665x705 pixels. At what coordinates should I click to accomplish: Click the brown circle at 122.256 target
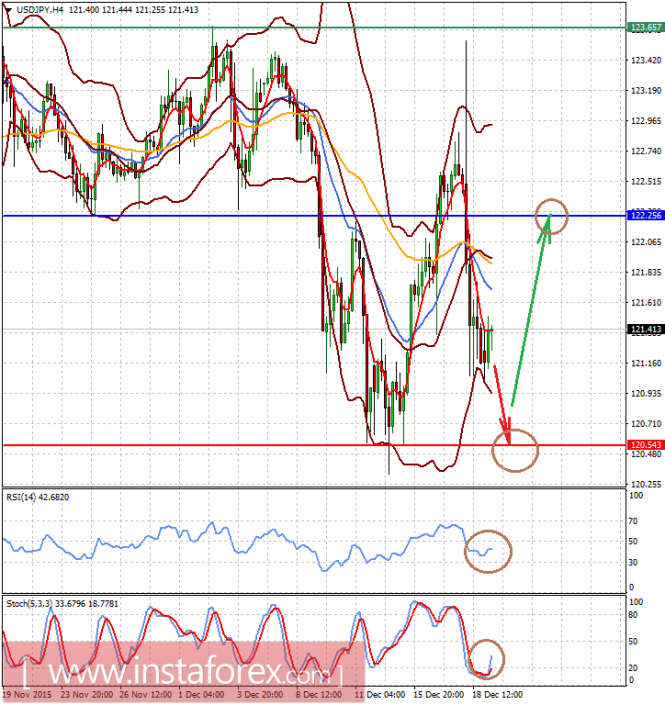point(551,216)
